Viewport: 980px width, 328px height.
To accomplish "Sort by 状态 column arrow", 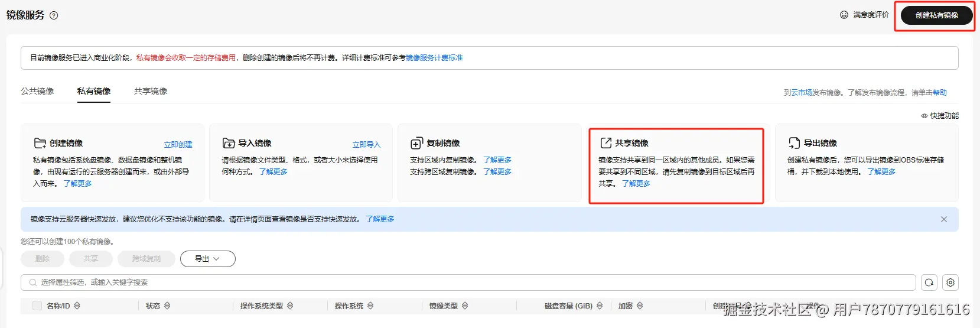I will click(x=167, y=306).
